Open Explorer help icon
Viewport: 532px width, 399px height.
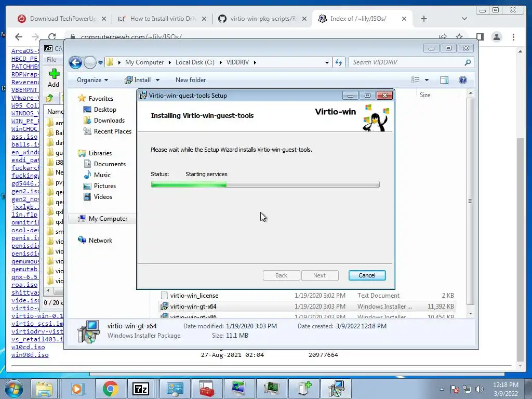click(x=462, y=80)
